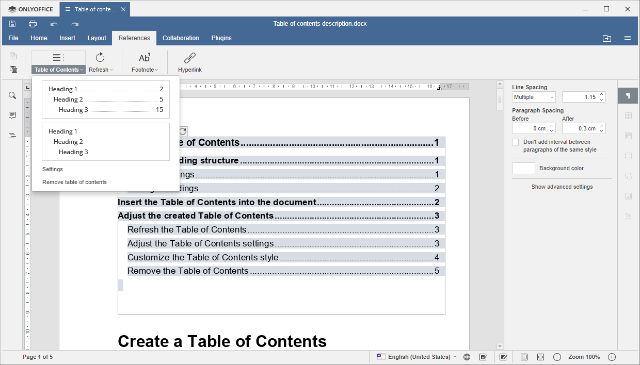Choose the dotted-leader Table of Contents preview

point(106,99)
